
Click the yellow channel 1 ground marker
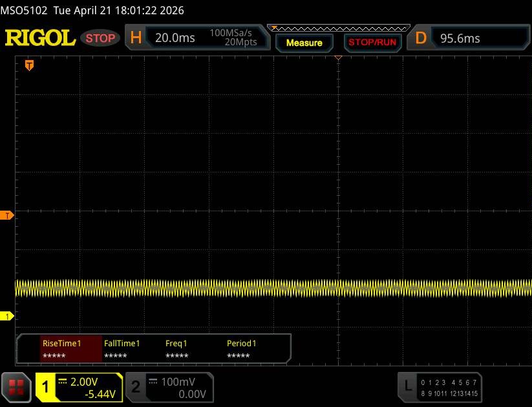[6, 317]
